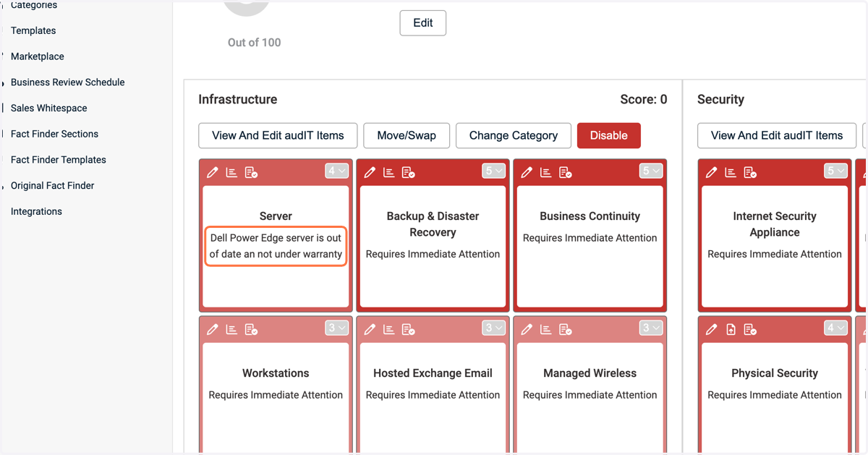This screenshot has height=455, width=868.
Task: Edit Physical Security card with pencil icon
Action: point(712,329)
